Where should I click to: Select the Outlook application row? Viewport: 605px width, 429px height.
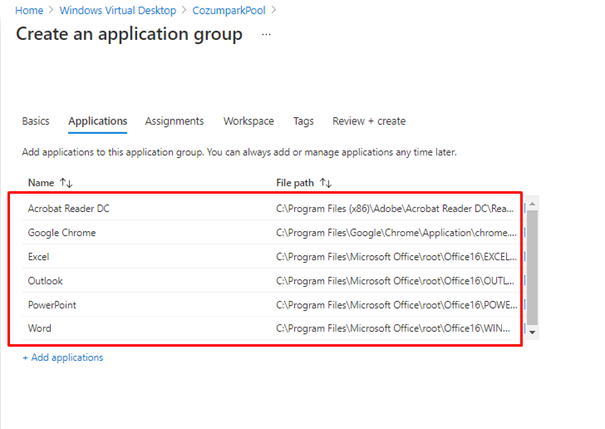(270, 281)
